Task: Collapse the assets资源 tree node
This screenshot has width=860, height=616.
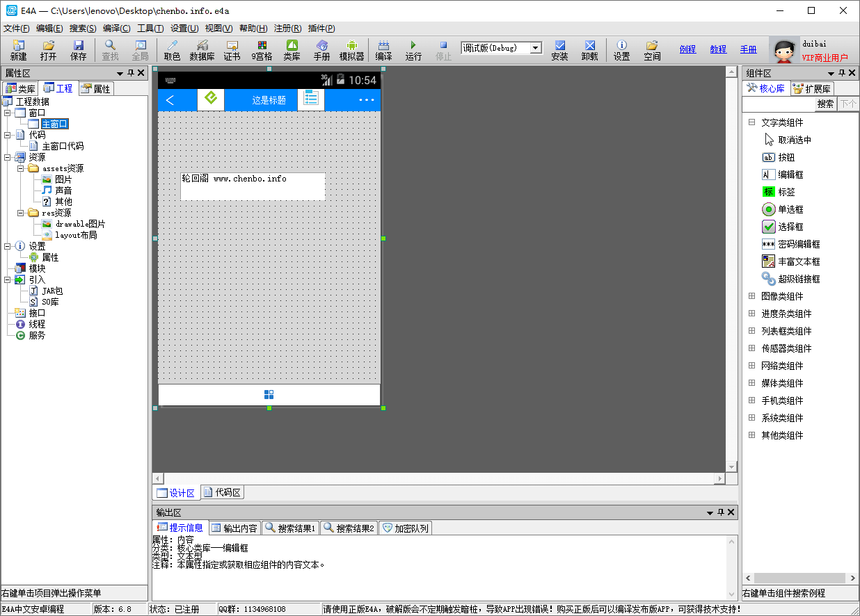Action: pyautogui.click(x=21, y=168)
